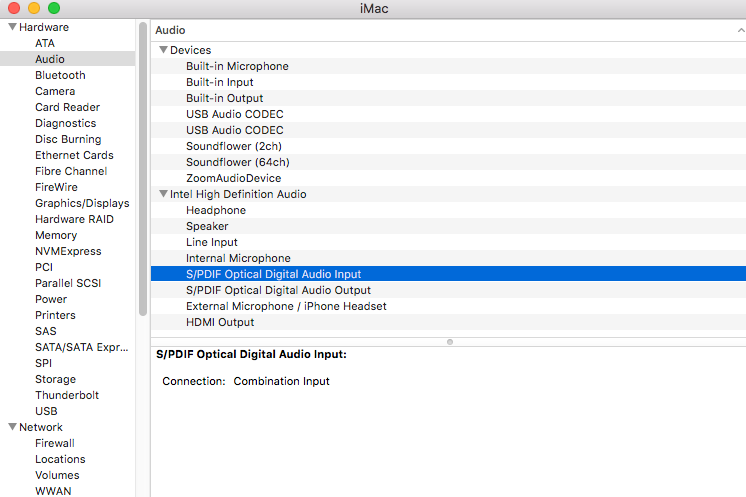The image size is (746, 497).
Task: Open the SPI section
Action: [43, 363]
